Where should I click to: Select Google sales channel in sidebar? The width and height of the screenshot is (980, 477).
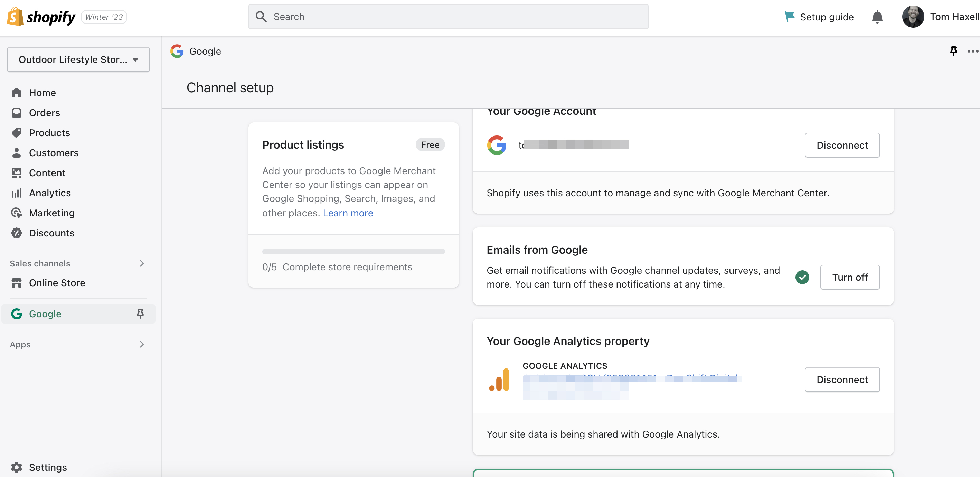(78, 314)
